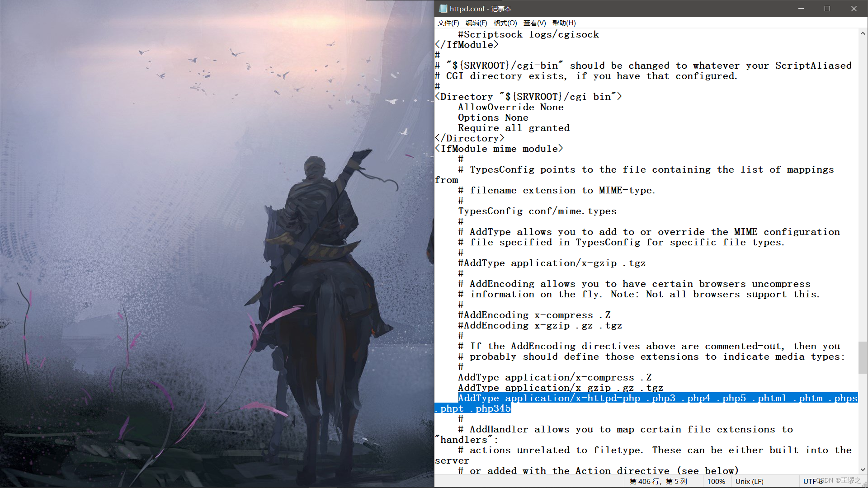Image resolution: width=868 pixels, height=488 pixels.
Task: Click the 'TypesConfig conf/mime.types' line
Action: (x=537, y=211)
